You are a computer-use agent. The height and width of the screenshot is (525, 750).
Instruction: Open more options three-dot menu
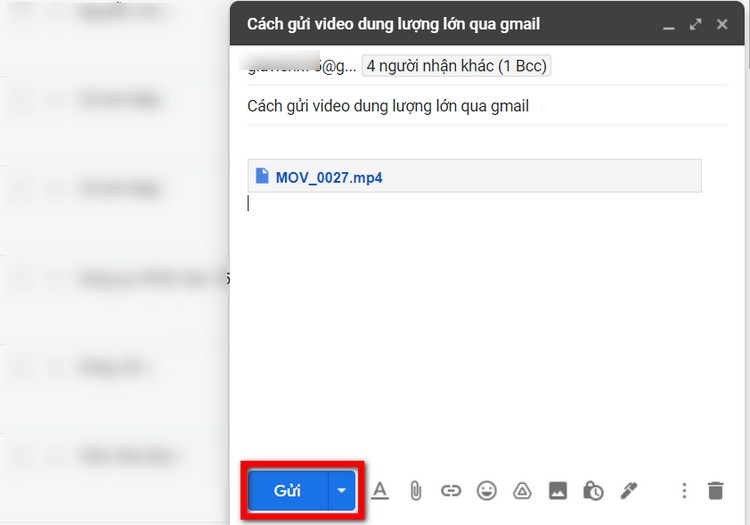tap(684, 491)
